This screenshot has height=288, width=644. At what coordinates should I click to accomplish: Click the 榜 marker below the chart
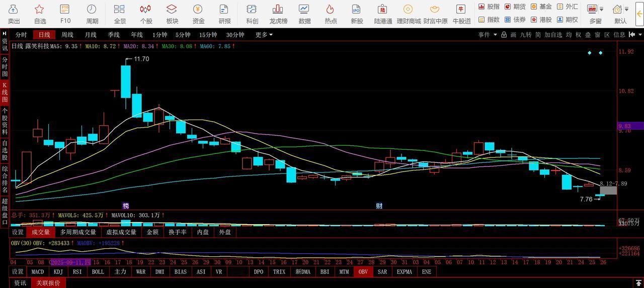coord(126,206)
